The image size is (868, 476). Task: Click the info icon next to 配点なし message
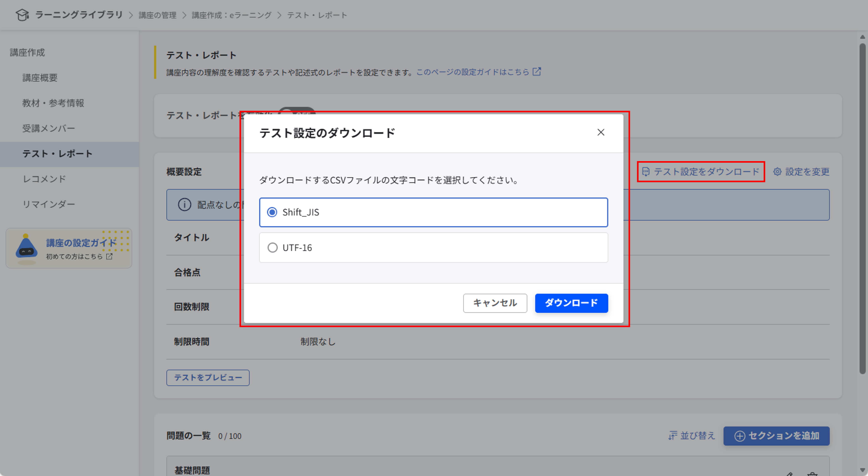click(185, 205)
